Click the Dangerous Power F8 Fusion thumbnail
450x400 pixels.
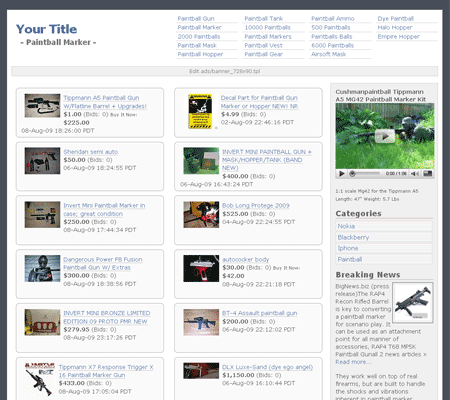[42, 269]
